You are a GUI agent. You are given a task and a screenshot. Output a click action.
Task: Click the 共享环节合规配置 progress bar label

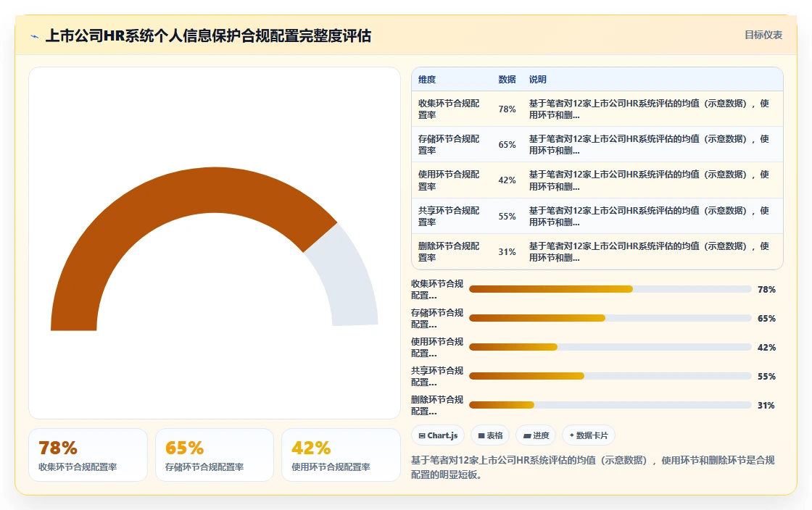click(x=437, y=377)
